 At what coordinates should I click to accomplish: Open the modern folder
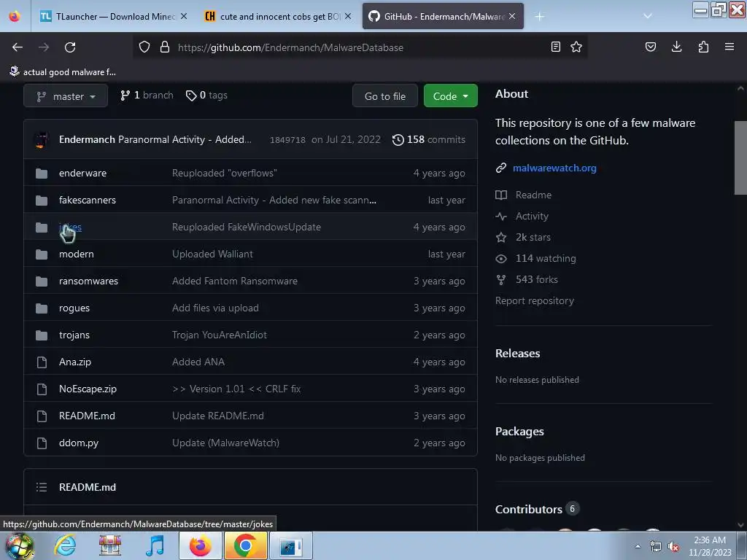click(76, 254)
